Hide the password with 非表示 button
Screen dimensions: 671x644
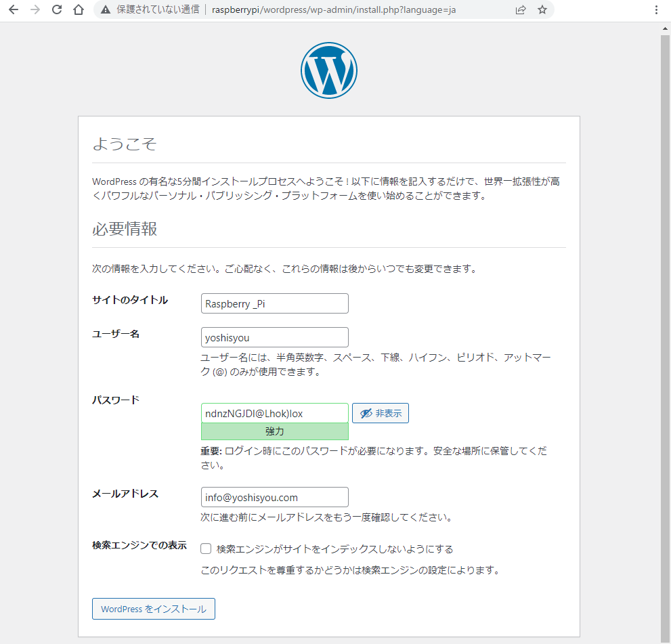[381, 413]
